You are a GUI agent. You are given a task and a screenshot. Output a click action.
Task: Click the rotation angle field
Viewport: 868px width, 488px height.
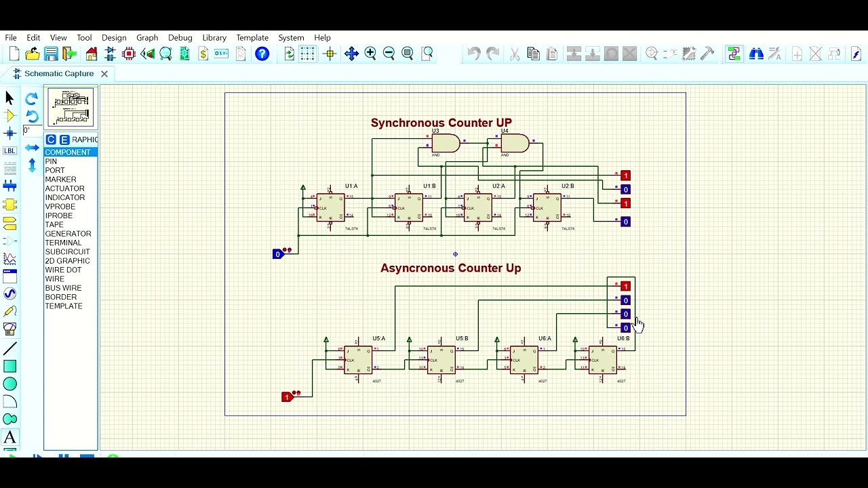click(x=33, y=130)
